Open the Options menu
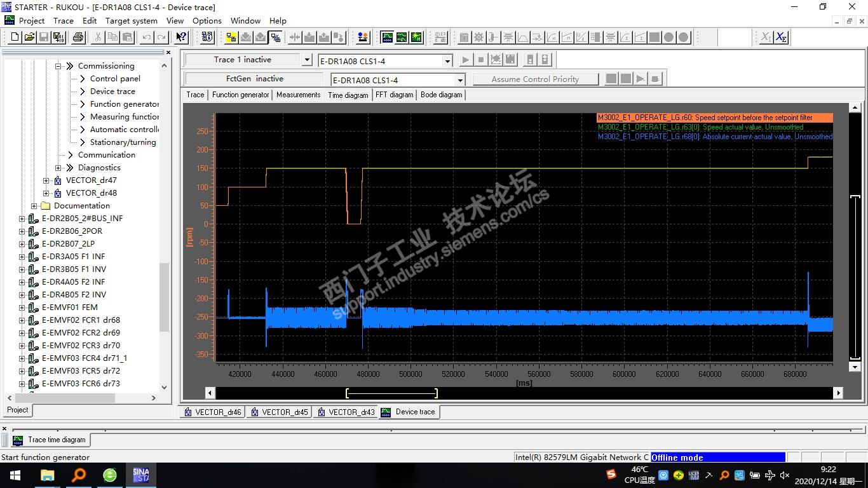Viewport: 868px width, 488px height. (207, 20)
